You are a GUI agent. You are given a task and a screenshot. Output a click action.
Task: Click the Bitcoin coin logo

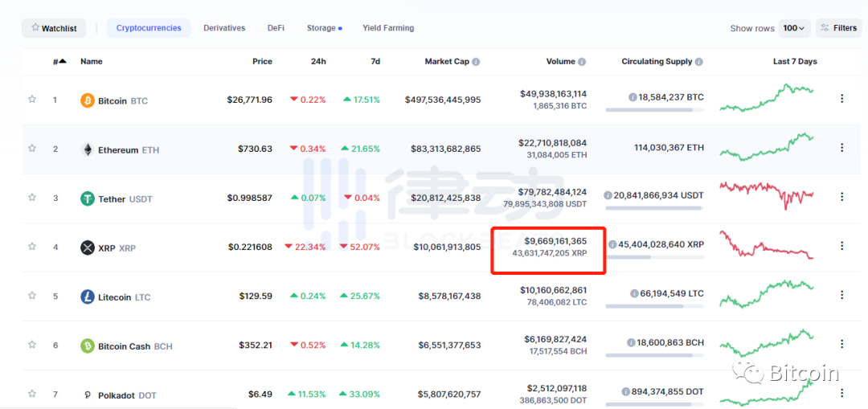[x=88, y=100]
